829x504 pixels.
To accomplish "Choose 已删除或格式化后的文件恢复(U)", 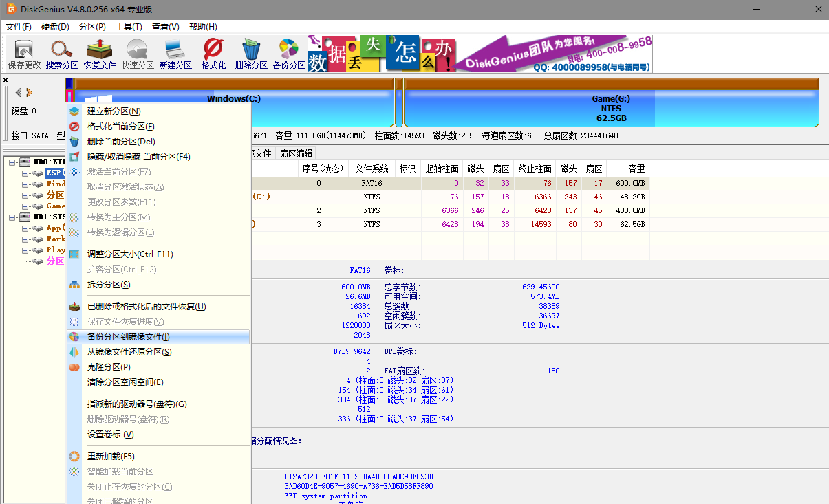I will point(158,307).
